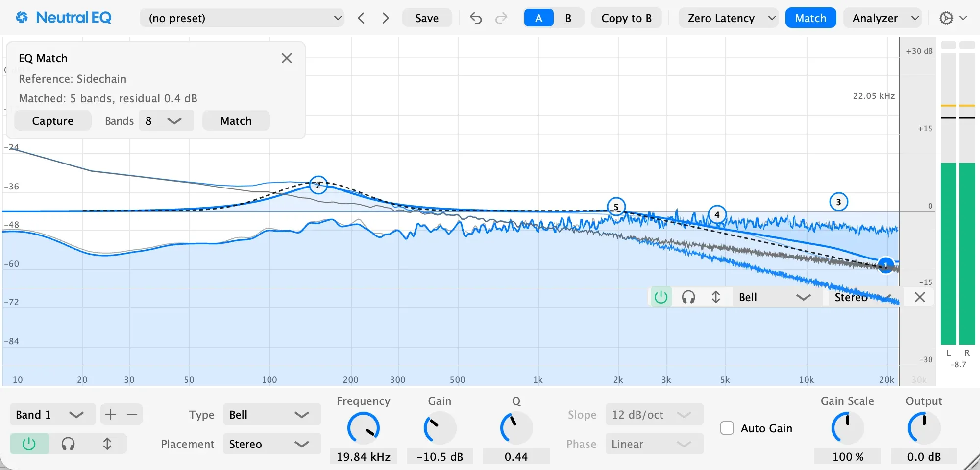Select band node 5 on the curve
The image size is (980, 470).
(x=616, y=207)
